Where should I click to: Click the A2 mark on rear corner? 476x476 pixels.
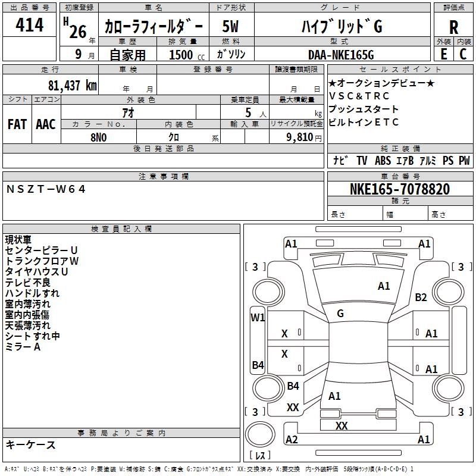tap(292, 439)
